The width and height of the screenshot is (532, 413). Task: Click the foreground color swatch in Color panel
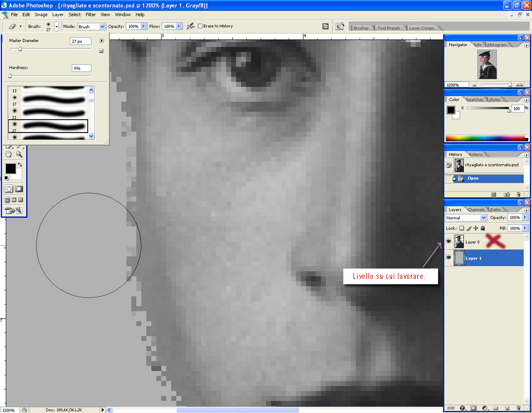pyautogui.click(x=451, y=110)
